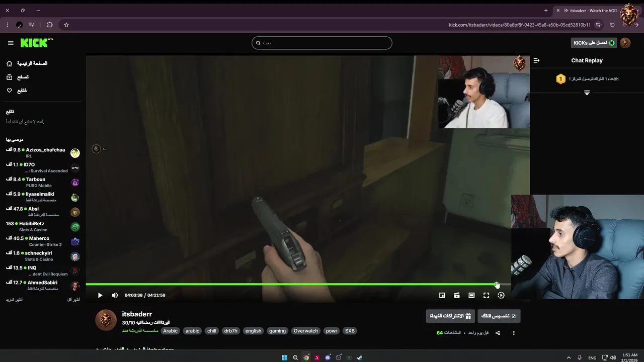Play the paused VOD
The image size is (644, 362).
(x=100, y=295)
